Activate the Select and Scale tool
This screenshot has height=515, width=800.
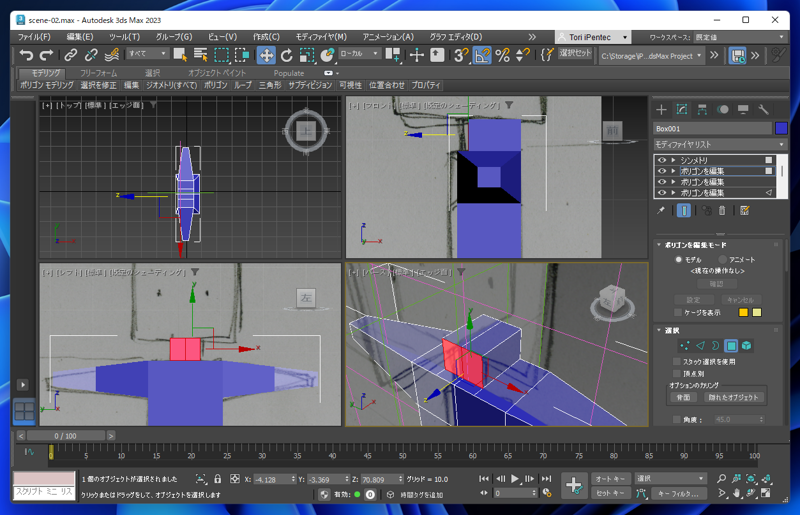tap(307, 55)
